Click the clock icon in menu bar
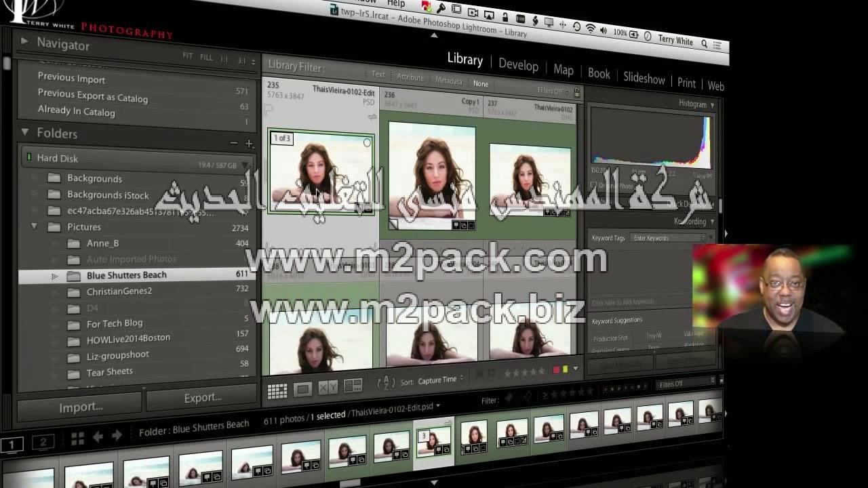Image resolution: width=868 pixels, height=488 pixels. (648, 37)
